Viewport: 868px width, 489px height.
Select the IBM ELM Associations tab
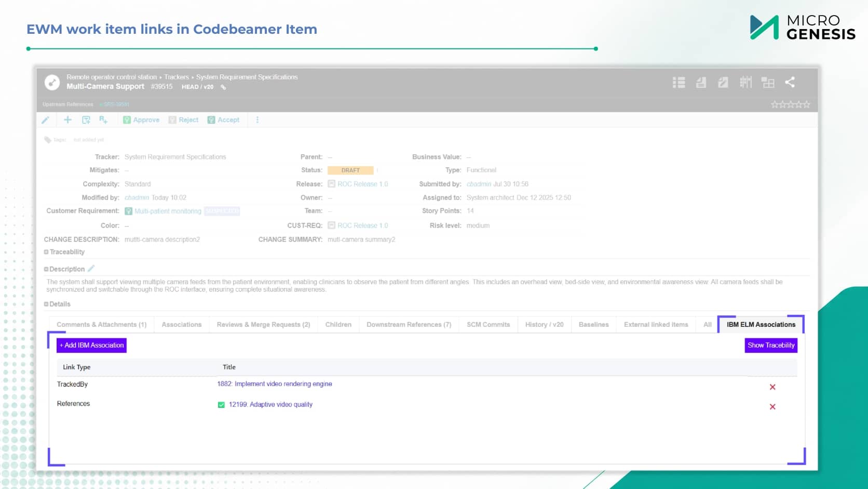[x=761, y=325]
